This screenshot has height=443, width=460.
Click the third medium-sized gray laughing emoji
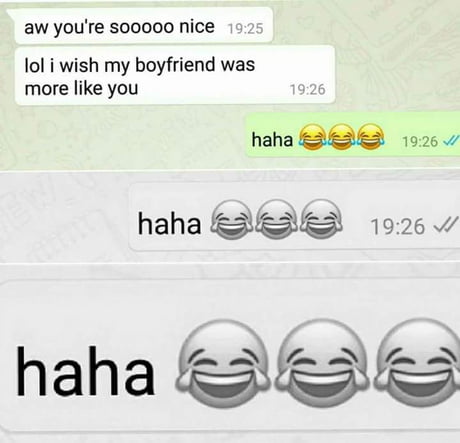320,219
